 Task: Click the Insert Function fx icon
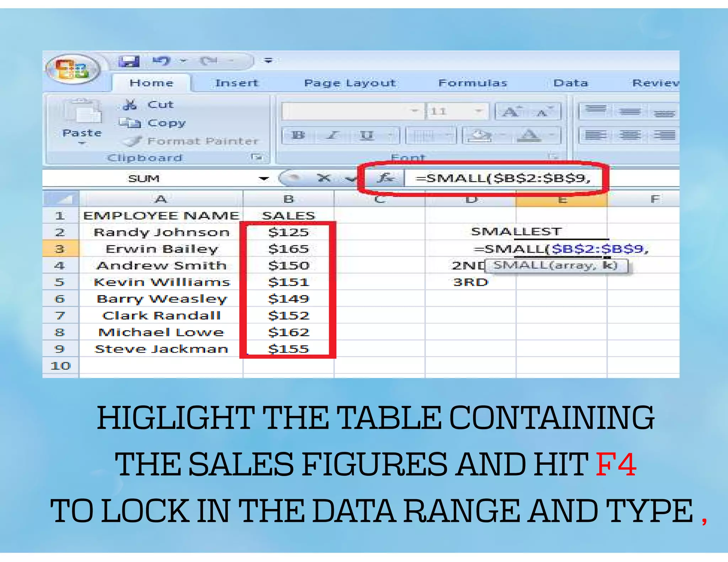(x=385, y=178)
